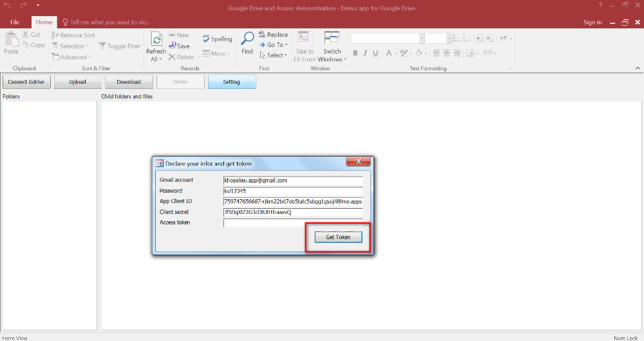This screenshot has width=644, height=341.
Task: Click the Delete record X icon
Action: [x=172, y=57]
